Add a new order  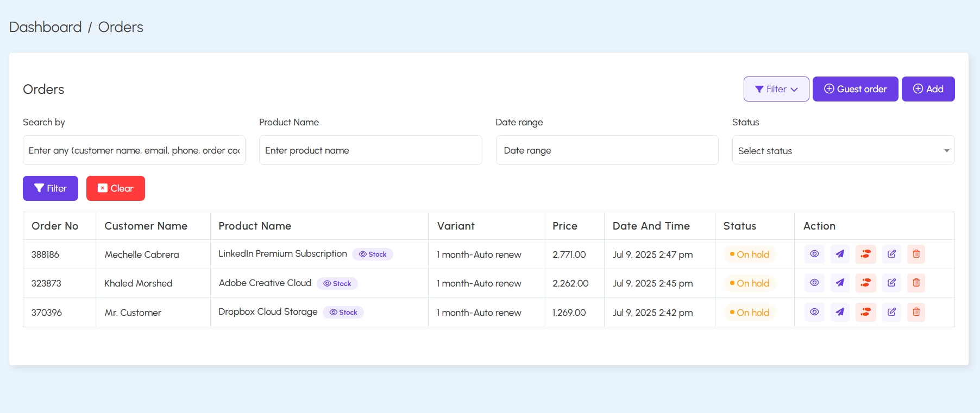[x=928, y=89]
